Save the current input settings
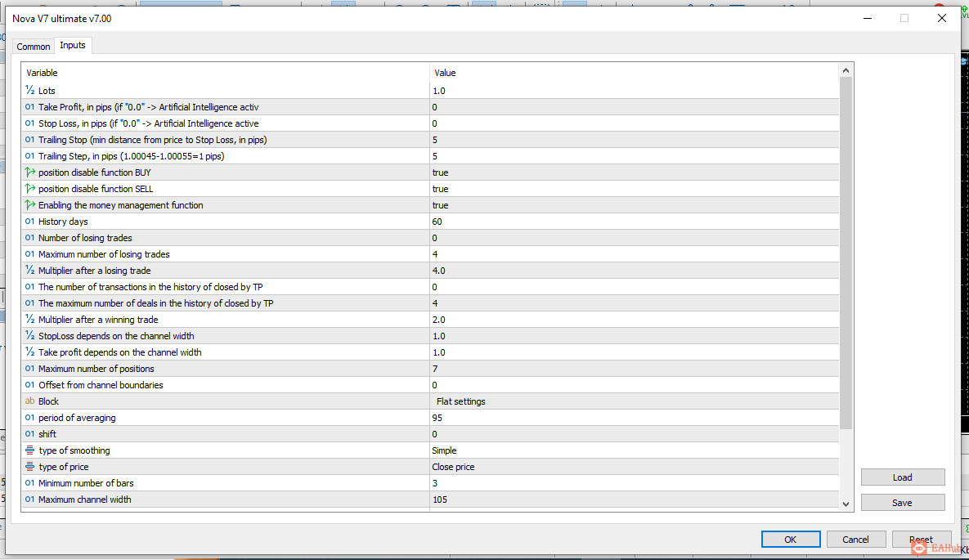Image resolution: width=969 pixels, height=560 pixels. 902,503
